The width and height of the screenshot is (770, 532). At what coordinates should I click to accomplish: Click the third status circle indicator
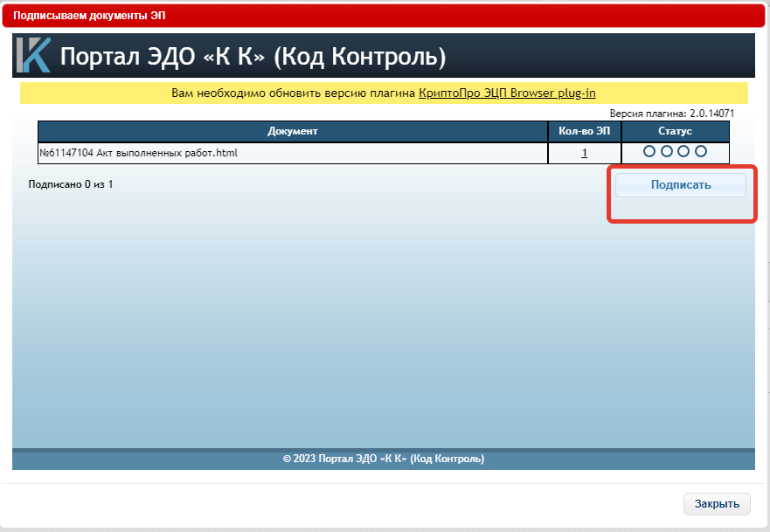[x=683, y=151]
